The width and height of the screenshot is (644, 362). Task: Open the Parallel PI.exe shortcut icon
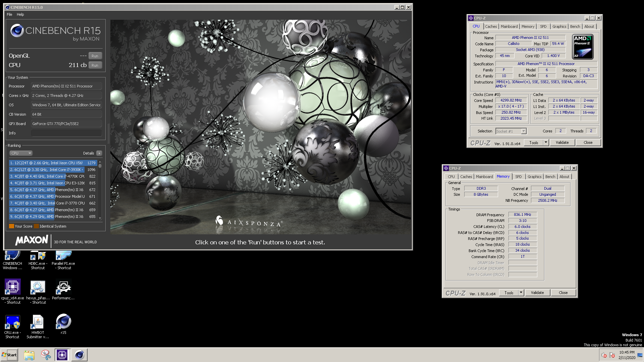pyautogui.click(x=63, y=260)
